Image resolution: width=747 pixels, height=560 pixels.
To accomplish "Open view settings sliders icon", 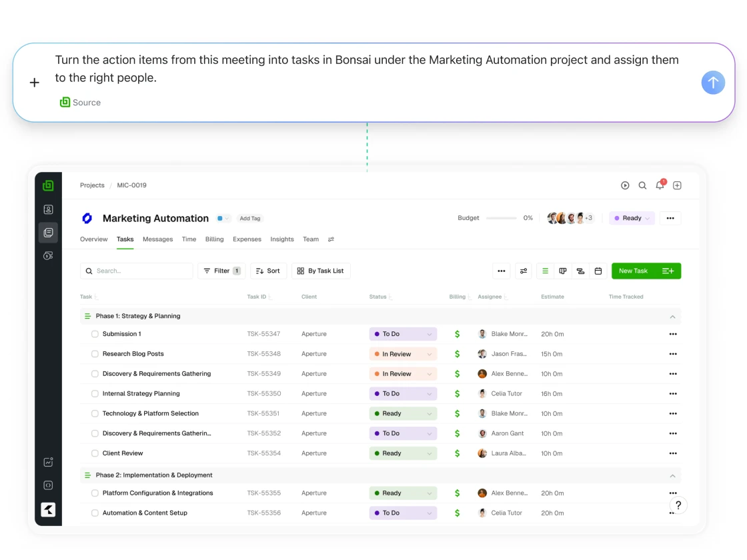I will [x=524, y=271].
